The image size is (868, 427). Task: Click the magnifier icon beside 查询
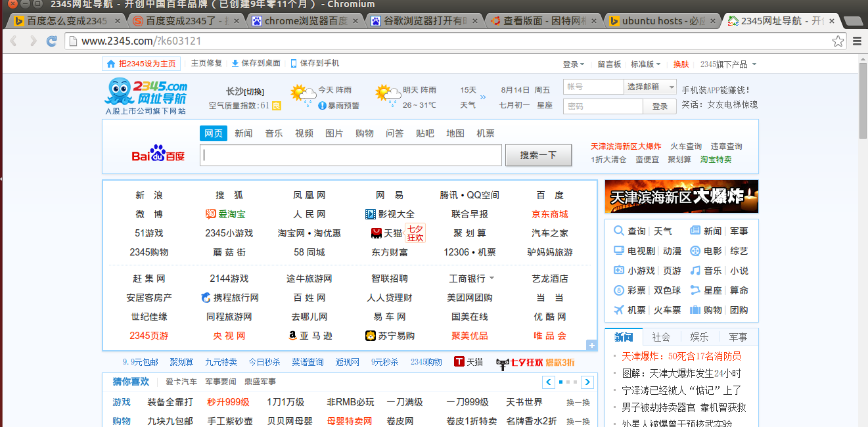(618, 231)
